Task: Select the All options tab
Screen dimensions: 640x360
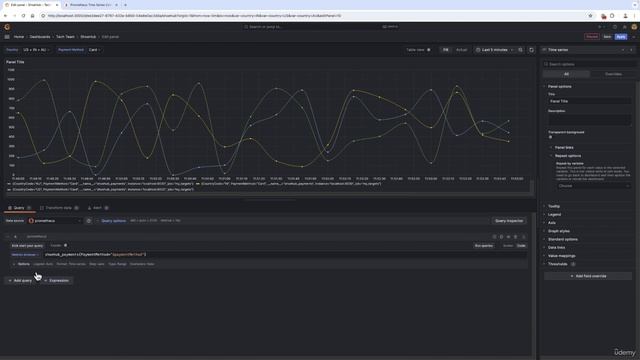Action: click(x=566, y=74)
